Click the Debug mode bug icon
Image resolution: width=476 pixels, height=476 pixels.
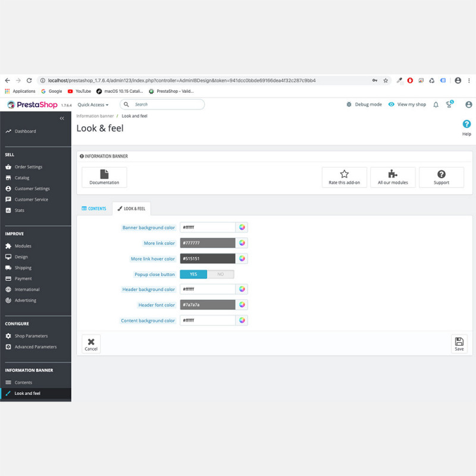tap(349, 105)
